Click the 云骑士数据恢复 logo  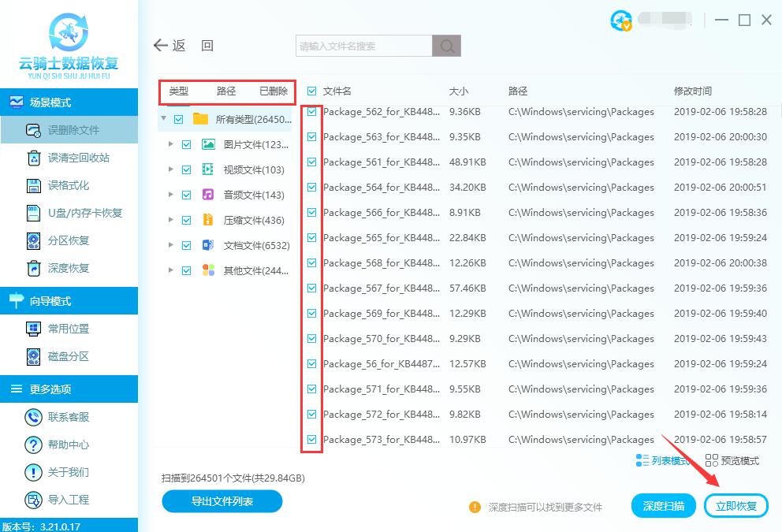[69, 46]
